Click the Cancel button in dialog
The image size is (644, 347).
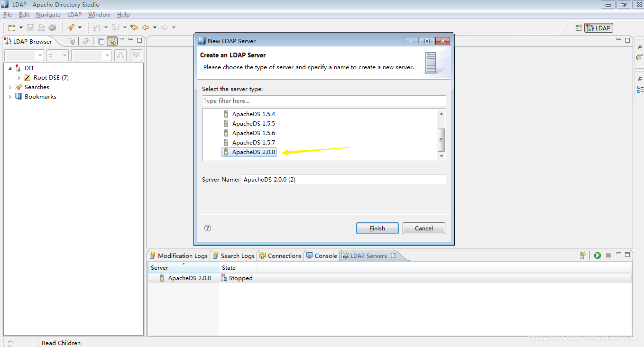[x=424, y=228]
